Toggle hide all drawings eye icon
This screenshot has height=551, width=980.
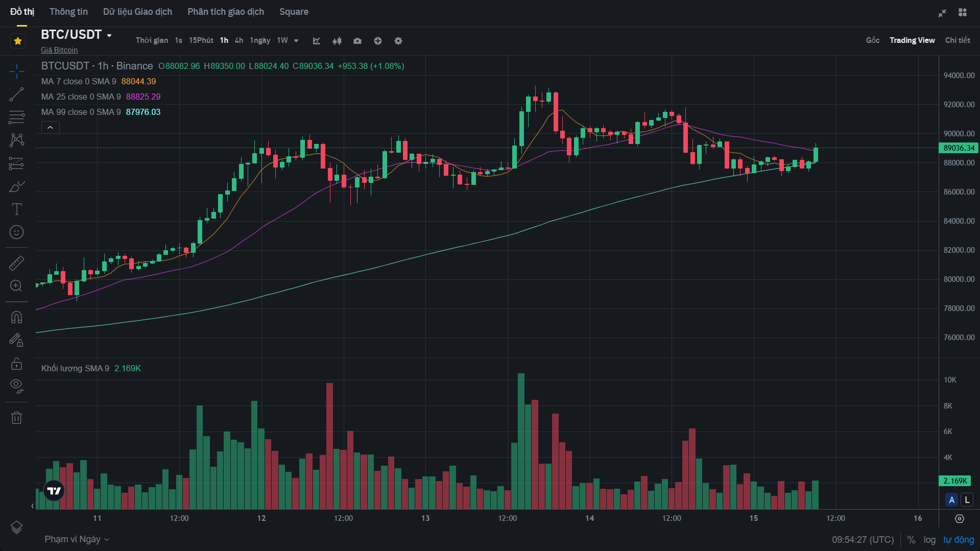point(16,386)
